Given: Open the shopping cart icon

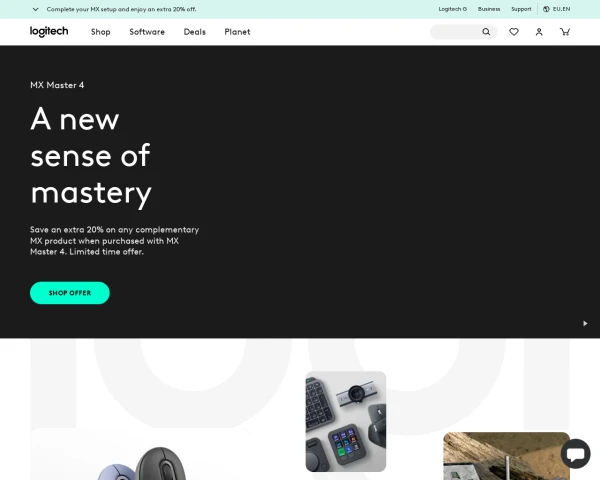Looking at the screenshot, I should click(565, 32).
